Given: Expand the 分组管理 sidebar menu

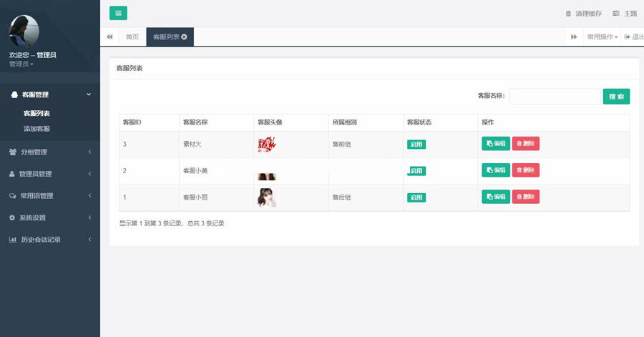Looking at the screenshot, I should 49,152.
